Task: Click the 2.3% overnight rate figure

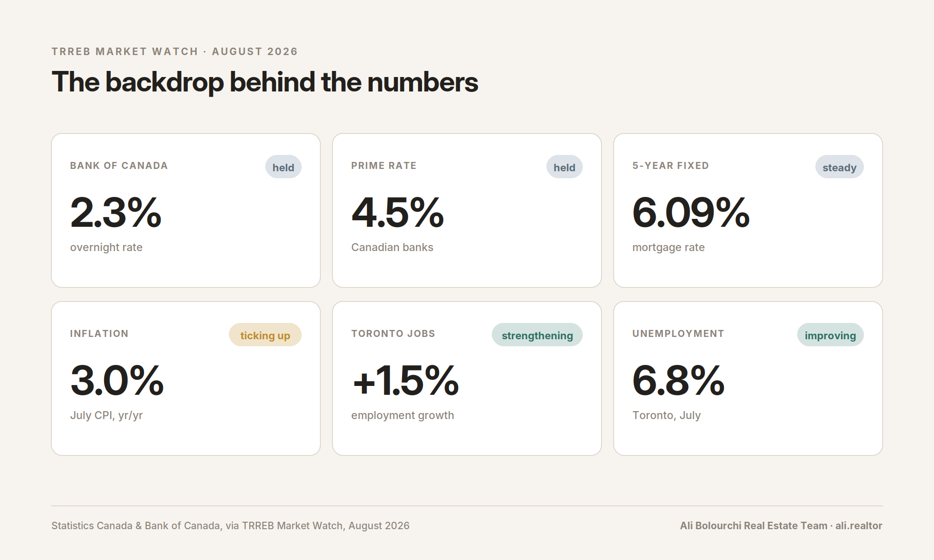Action: [x=116, y=213]
